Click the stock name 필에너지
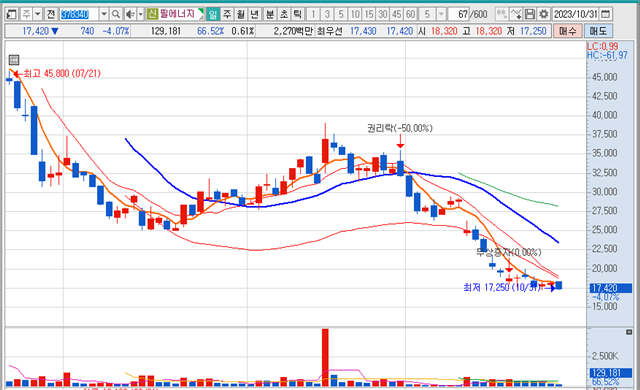This screenshot has width=640, height=390. [x=177, y=14]
